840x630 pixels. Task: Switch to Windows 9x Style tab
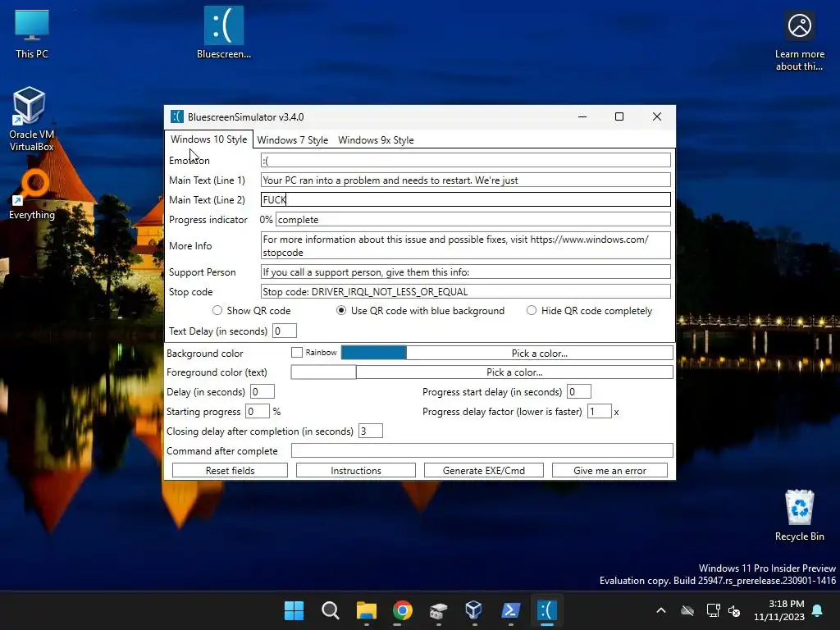pos(376,139)
